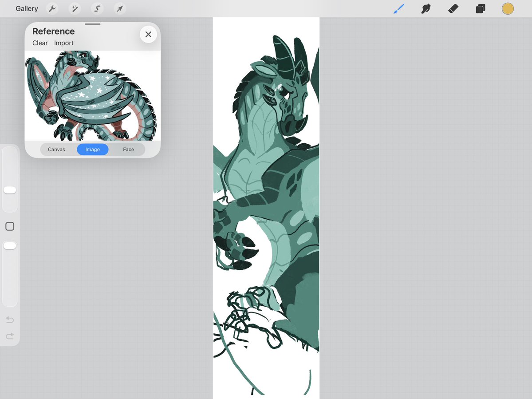Click the brush opacity slider handle

(10, 245)
